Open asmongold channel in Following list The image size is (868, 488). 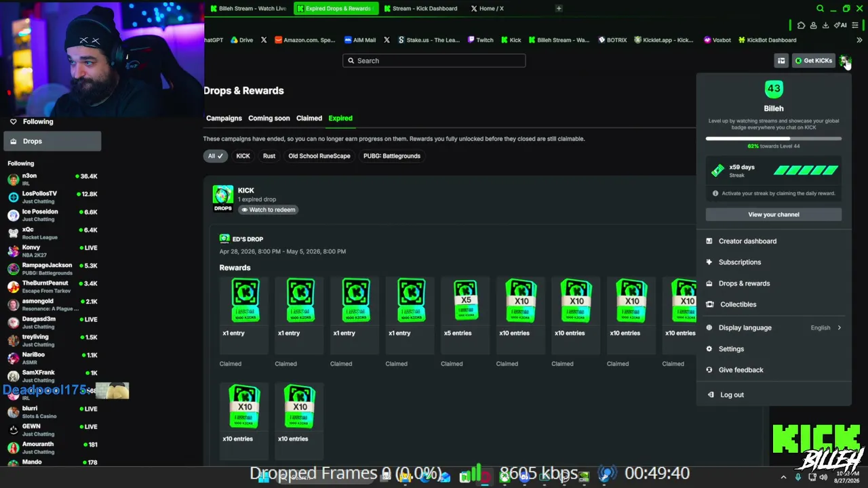click(x=52, y=305)
